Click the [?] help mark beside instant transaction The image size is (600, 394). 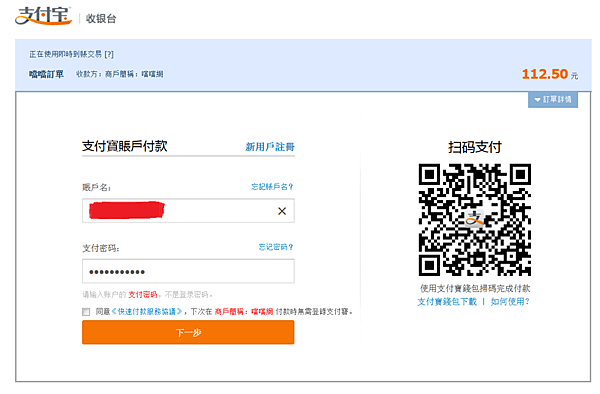[x=109, y=54]
